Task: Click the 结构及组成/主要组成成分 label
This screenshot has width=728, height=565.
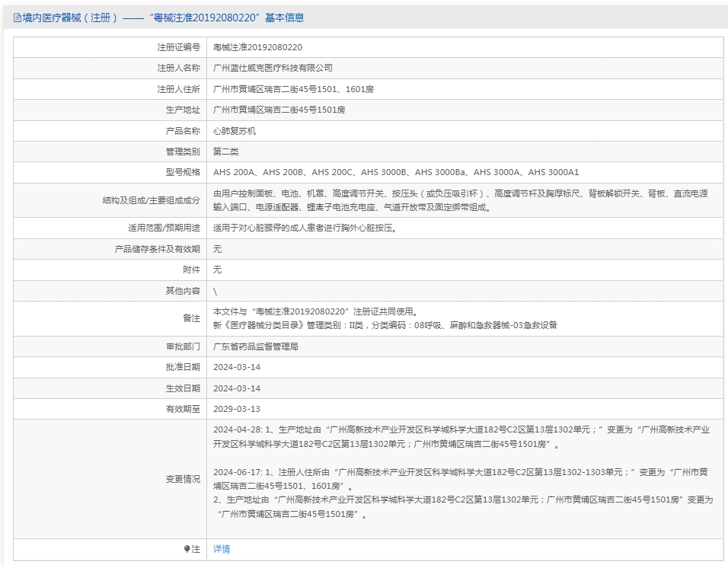Action: pos(152,200)
